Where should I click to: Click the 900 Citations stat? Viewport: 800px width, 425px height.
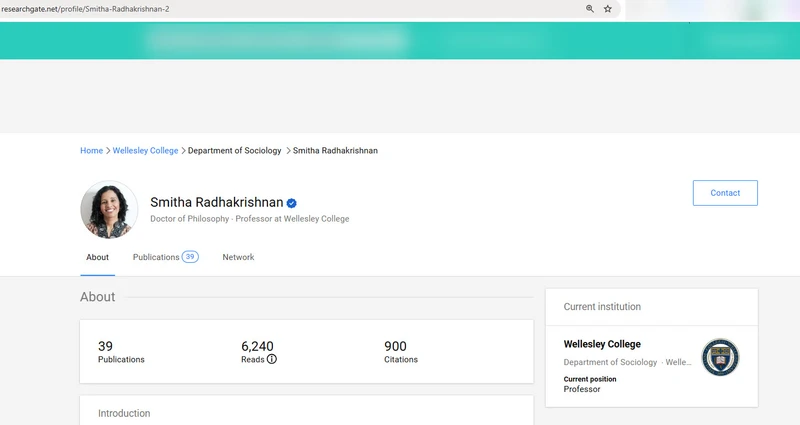[x=401, y=352]
